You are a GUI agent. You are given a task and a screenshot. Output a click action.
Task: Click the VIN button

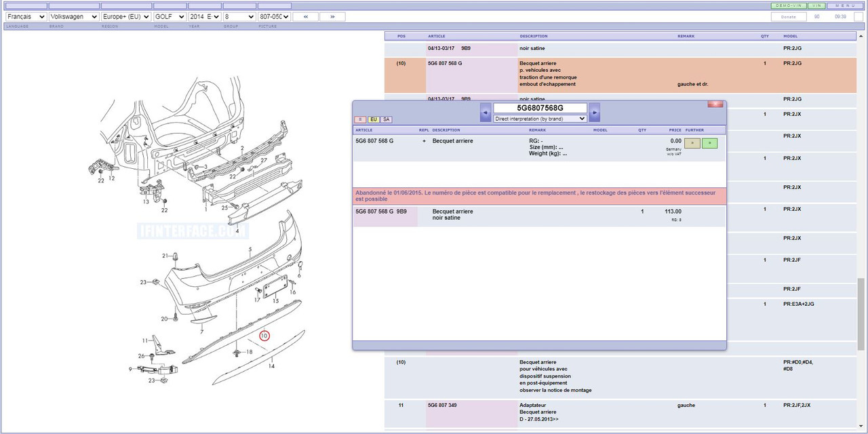815,5
